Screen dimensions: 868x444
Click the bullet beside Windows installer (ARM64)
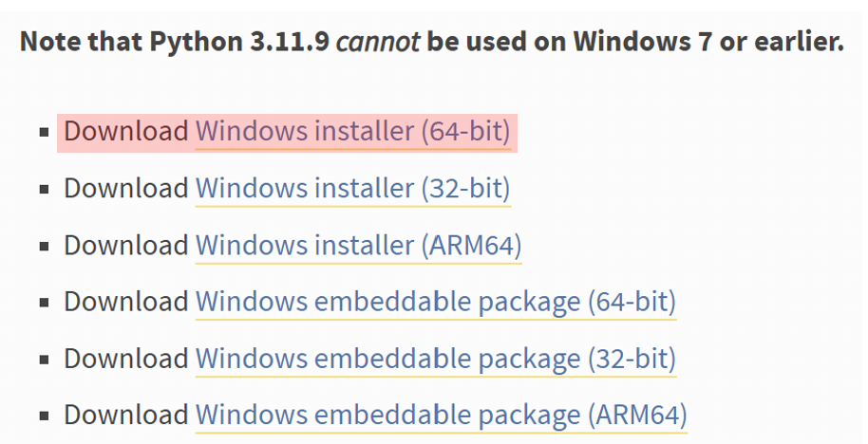tap(45, 247)
